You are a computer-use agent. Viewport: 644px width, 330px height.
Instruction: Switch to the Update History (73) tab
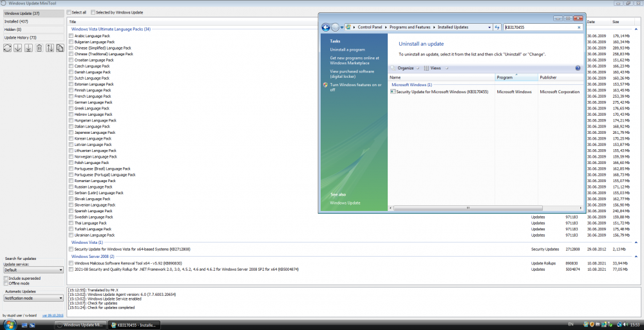point(33,37)
